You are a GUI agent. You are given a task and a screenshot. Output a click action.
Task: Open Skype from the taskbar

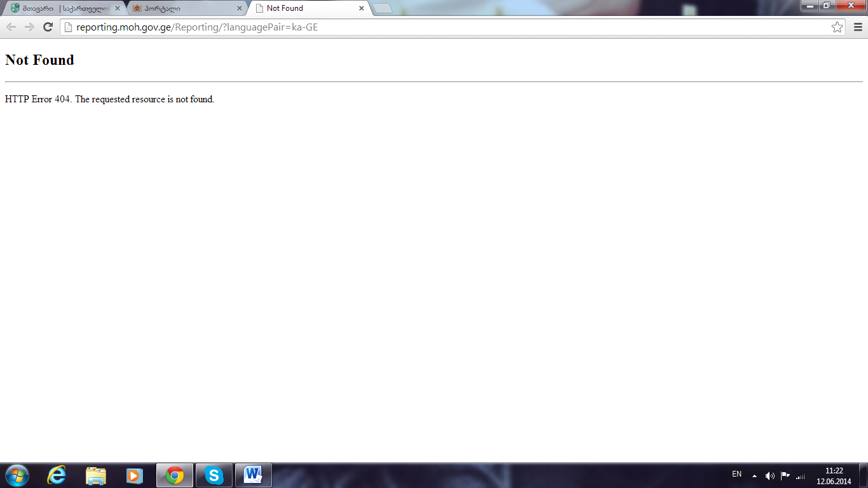[214, 475]
